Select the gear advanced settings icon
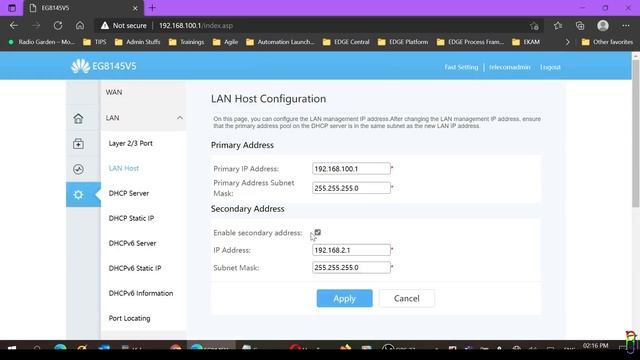Screen dimensions: 640x360 (x=78, y=194)
